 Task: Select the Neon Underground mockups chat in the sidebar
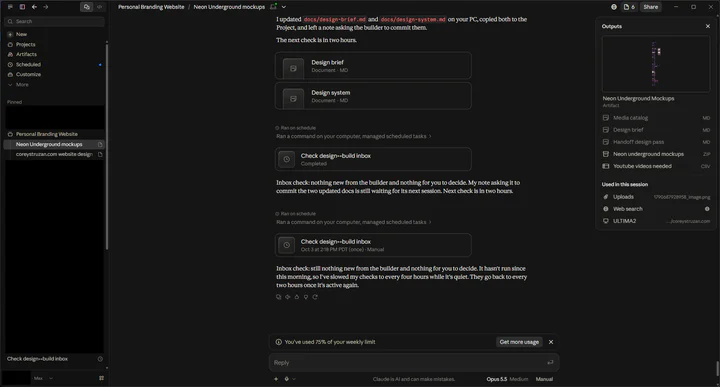click(x=49, y=144)
